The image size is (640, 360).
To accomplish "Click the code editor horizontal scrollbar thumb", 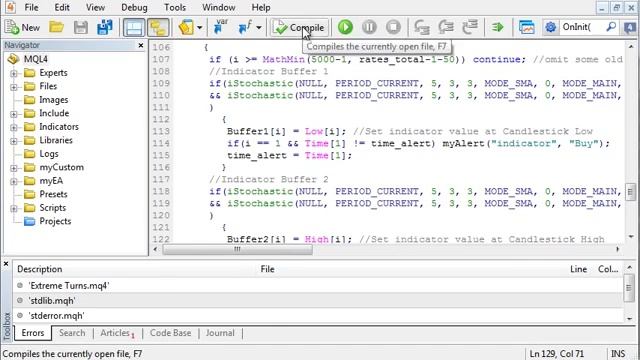I will (237, 249).
